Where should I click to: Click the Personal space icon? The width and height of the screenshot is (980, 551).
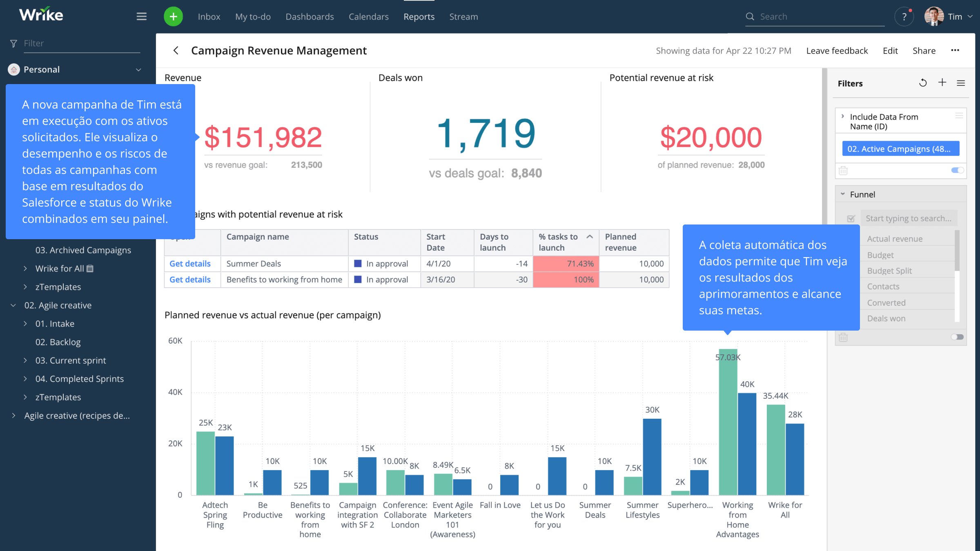[x=14, y=69]
